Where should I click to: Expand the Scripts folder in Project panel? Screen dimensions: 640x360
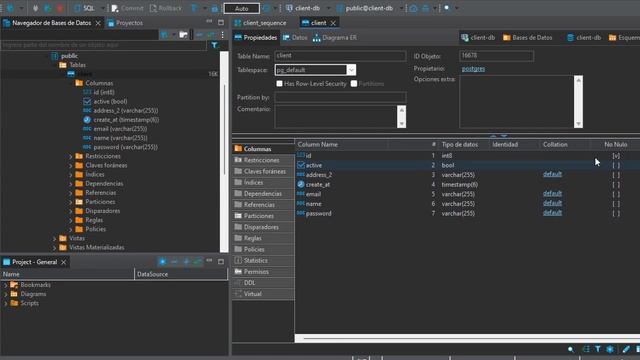point(6,303)
